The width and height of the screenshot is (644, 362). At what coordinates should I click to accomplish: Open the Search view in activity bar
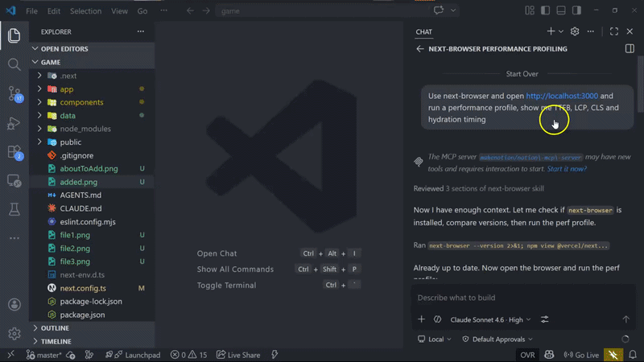click(14, 64)
